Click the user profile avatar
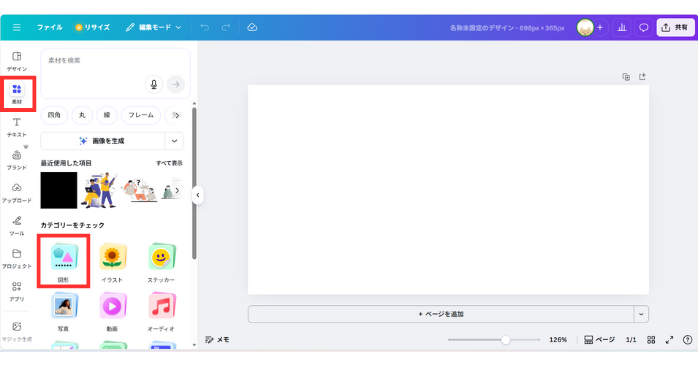 (585, 28)
